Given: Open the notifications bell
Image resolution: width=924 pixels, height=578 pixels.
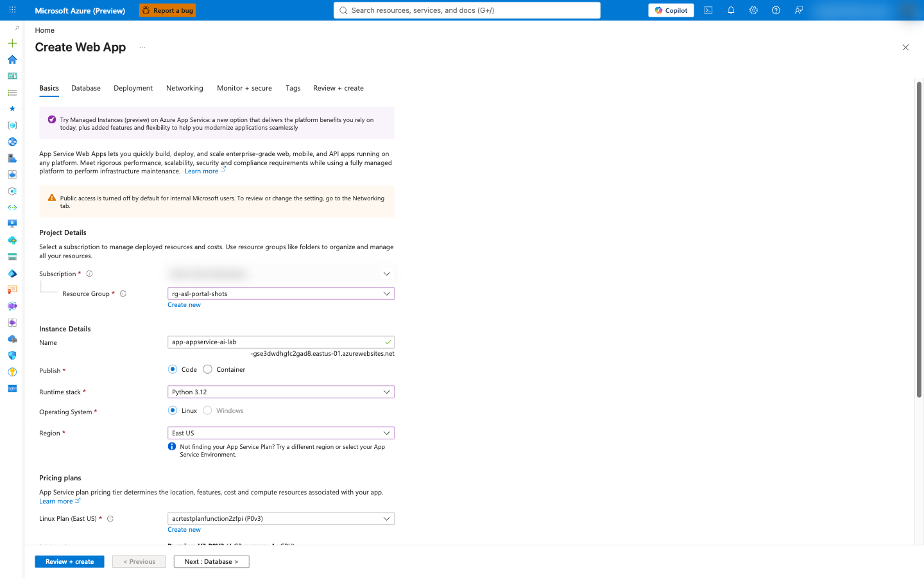Looking at the screenshot, I should coord(731,10).
